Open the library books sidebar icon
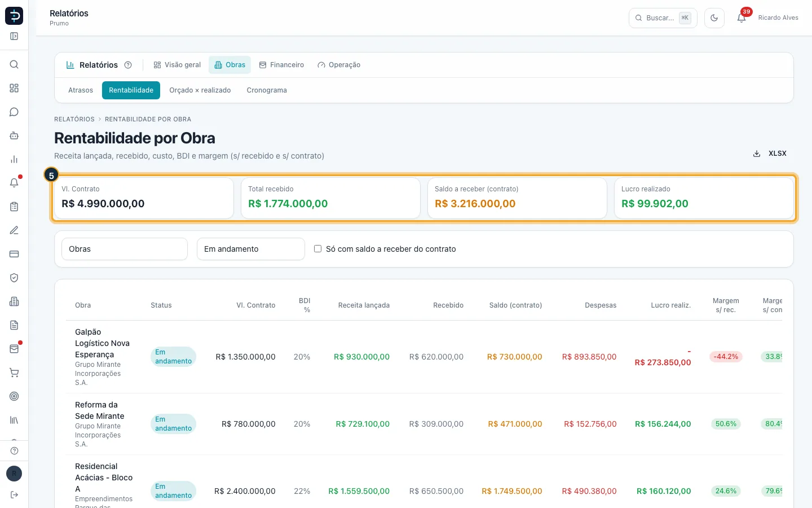This screenshot has width=812, height=508. [14, 420]
